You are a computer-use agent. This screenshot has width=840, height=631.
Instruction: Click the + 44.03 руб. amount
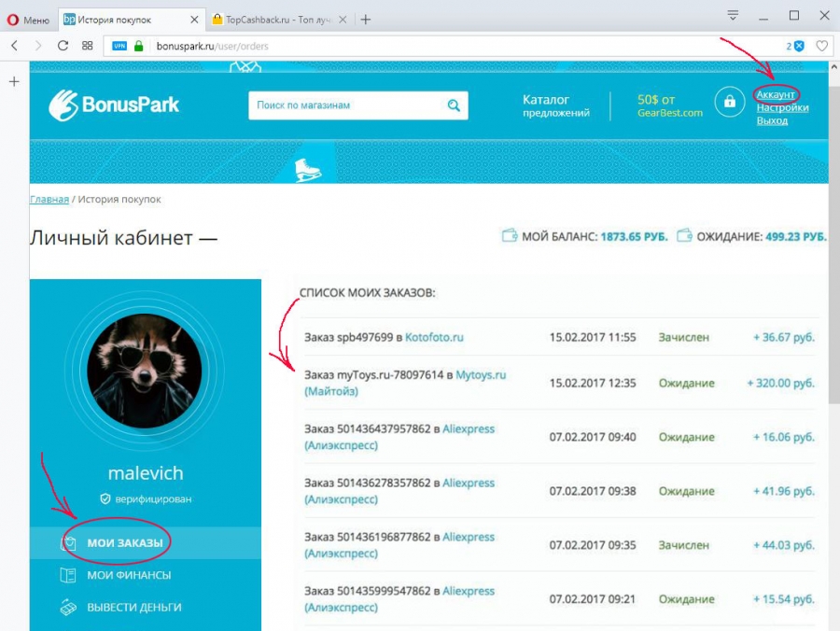point(784,545)
